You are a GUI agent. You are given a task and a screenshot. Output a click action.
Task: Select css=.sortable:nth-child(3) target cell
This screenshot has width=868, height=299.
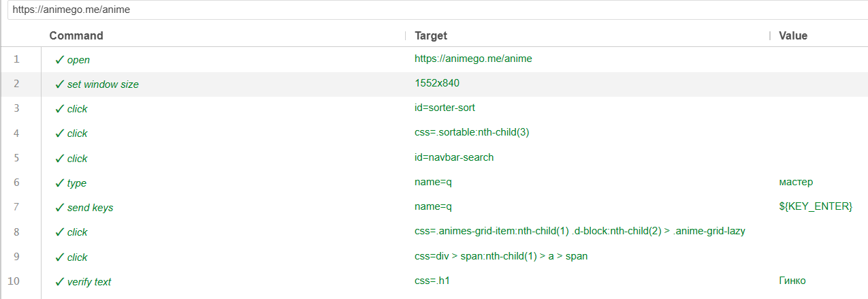472,133
